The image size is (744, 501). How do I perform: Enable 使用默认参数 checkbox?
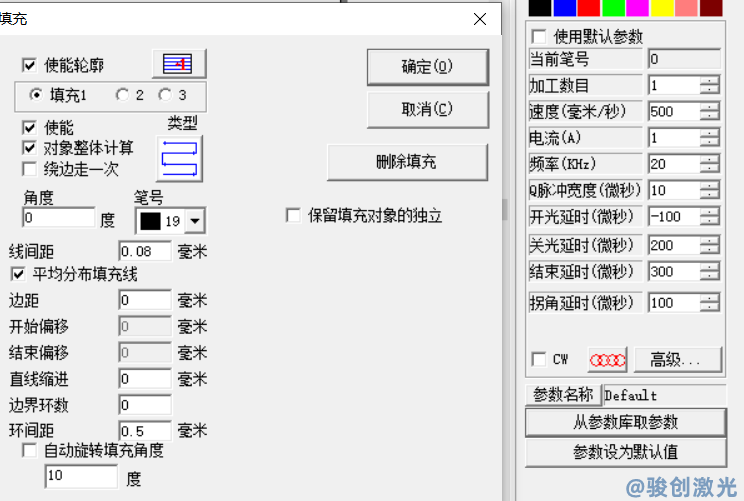click(539, 37)
